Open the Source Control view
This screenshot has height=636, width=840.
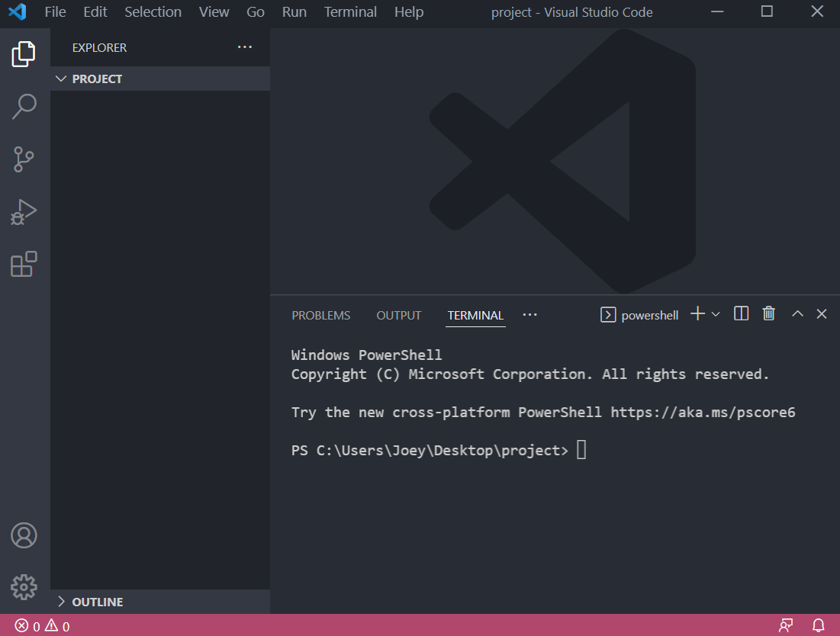pyautogui.click(x=24, y=159)
